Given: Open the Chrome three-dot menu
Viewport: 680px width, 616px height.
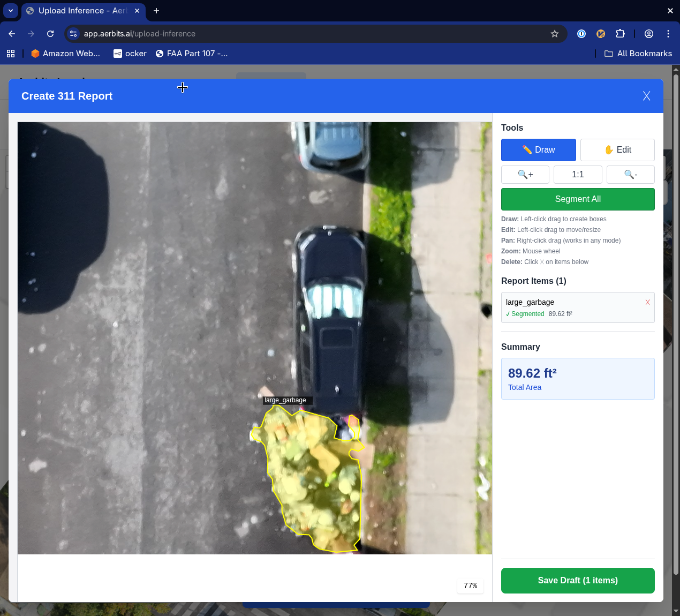Looking at the screenshot, I should [668, 34].
